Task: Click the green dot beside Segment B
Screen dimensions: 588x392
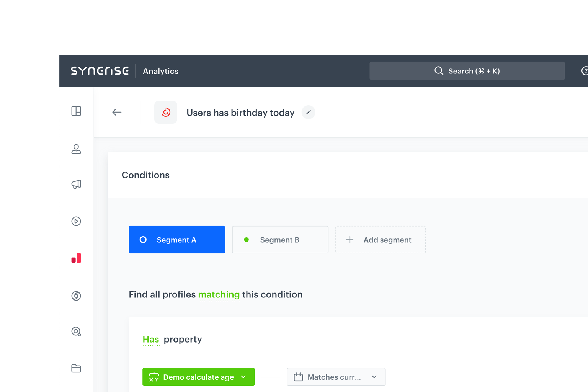Action: point(247,240)
